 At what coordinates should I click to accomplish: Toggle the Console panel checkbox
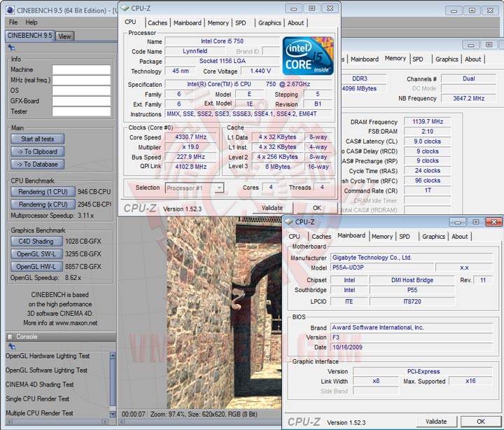click(x=10, y=337)
